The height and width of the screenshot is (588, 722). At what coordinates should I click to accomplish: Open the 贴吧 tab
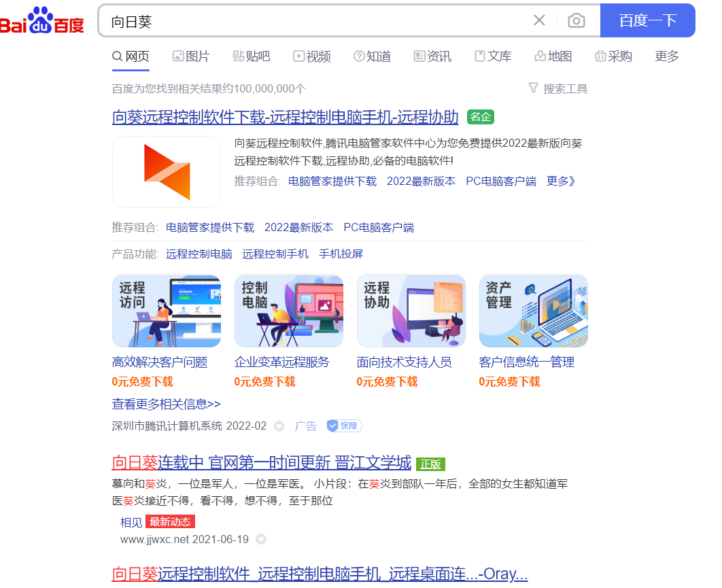coord(252,56)
